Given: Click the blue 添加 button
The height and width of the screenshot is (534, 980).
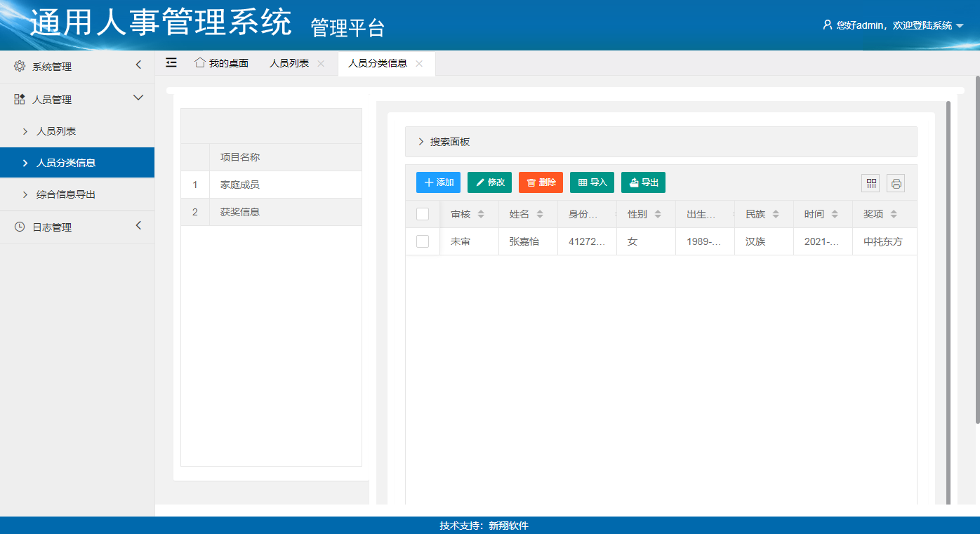Looking at the screenshot, I should pos(438,182).
